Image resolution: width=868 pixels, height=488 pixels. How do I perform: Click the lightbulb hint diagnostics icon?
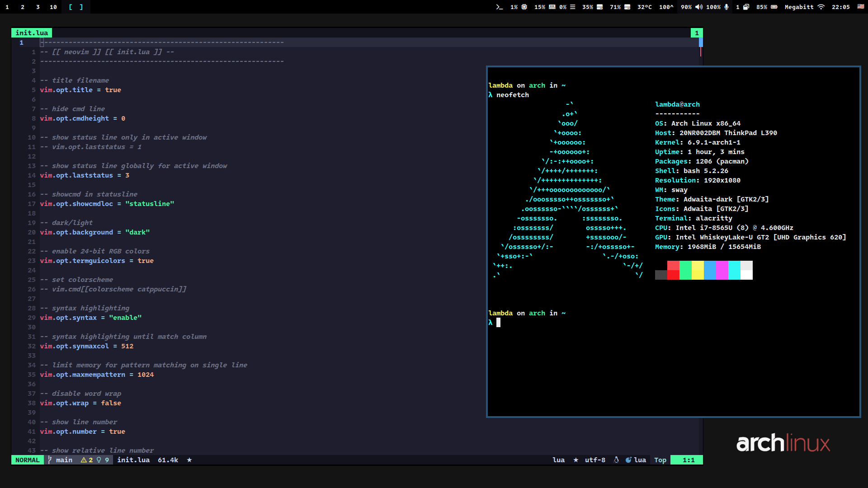99,460
